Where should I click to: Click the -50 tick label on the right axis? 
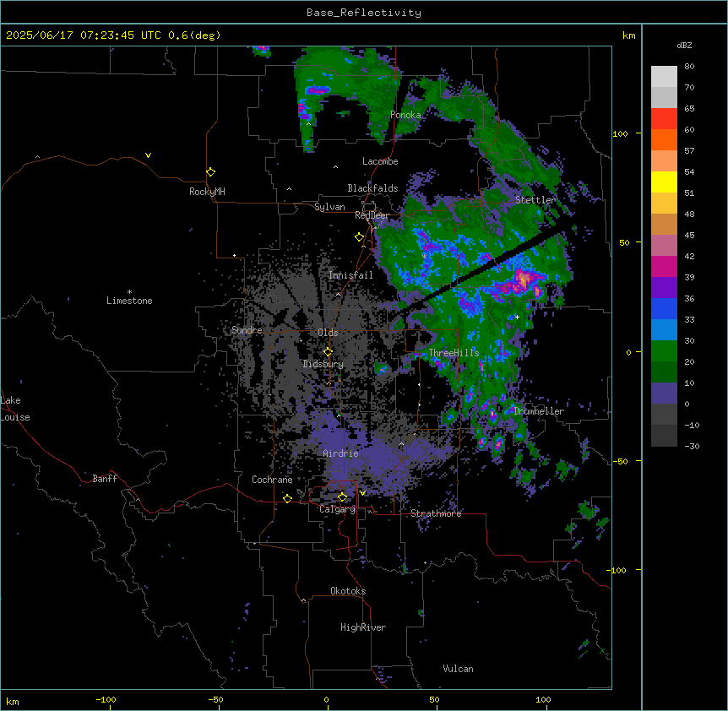point(620,461)
